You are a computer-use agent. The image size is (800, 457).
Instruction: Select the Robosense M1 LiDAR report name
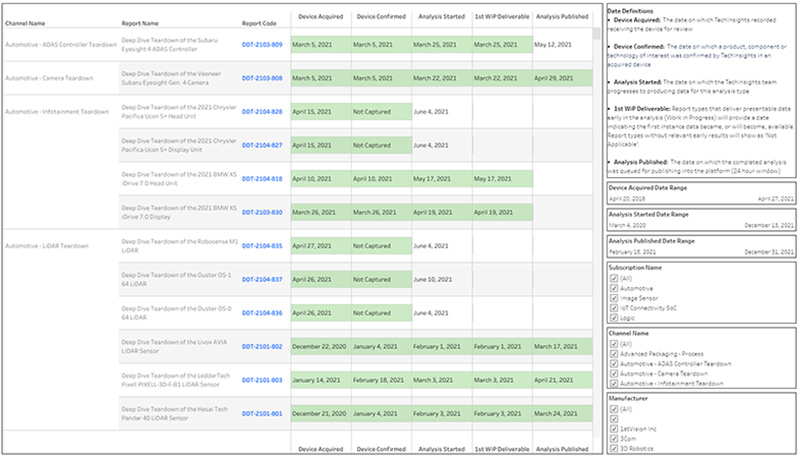pyautogui.click(x=180, y=246)
